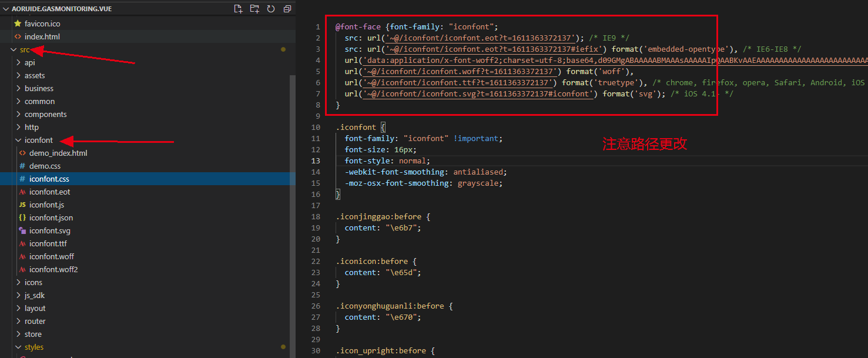
Task: Open iconfont.svg file
Action: (x=49, y=230)
